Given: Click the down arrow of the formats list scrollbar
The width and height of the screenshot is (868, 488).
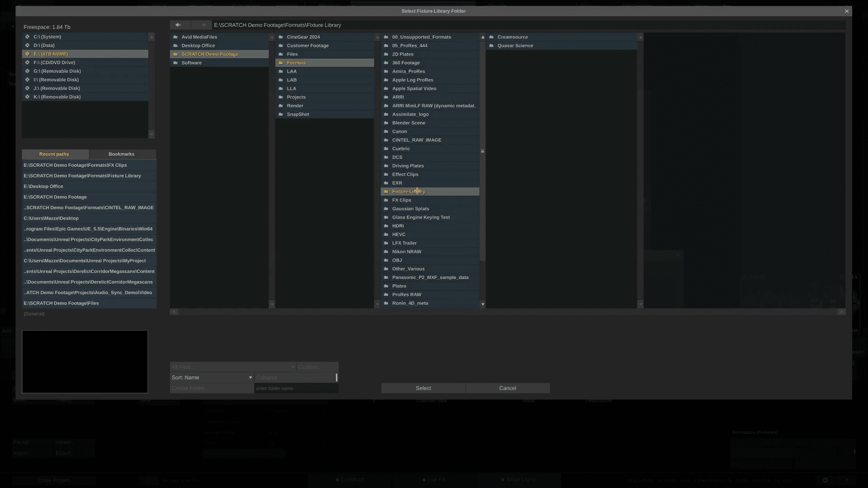Looking at the screenshot, I should (x=482, y=304).
